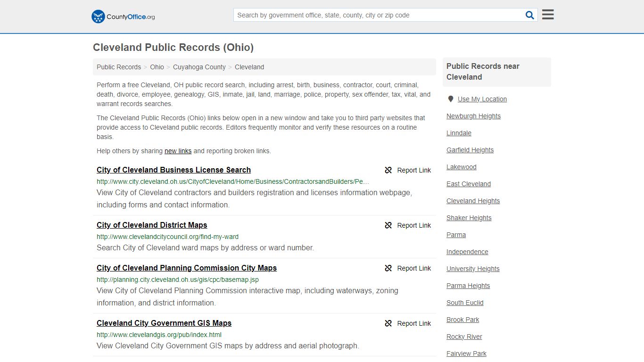Open Parma Heights public records
The width and height of the screenshot is (644, 362).
[468, 286]
